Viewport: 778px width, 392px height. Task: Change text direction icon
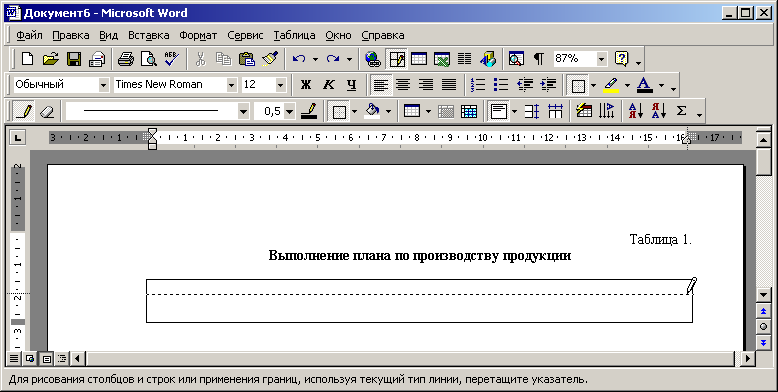(607, 111)
